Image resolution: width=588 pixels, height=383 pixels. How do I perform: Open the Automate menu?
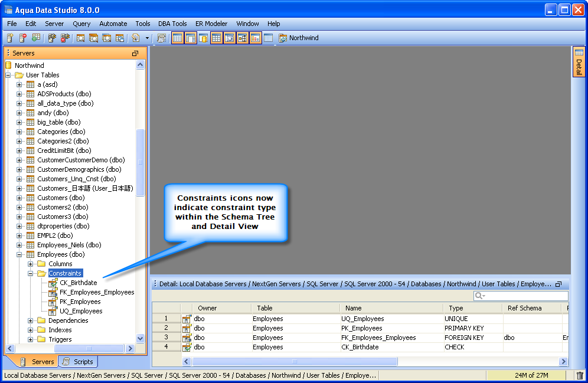(113, 24)
